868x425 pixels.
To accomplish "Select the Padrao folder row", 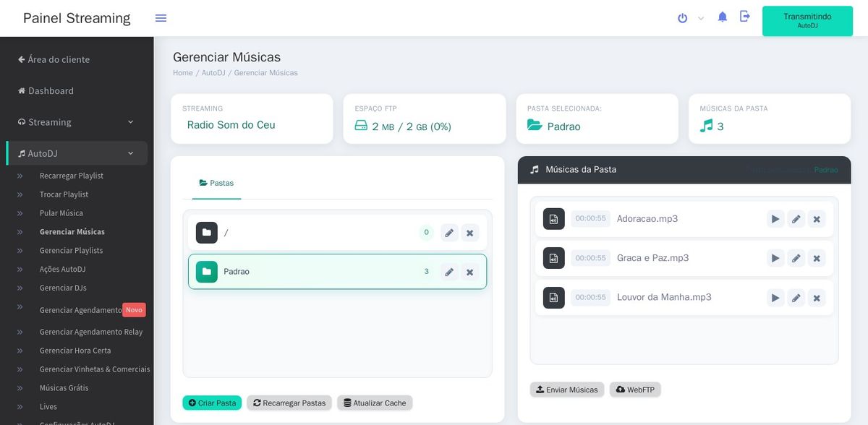I will 337,272.
